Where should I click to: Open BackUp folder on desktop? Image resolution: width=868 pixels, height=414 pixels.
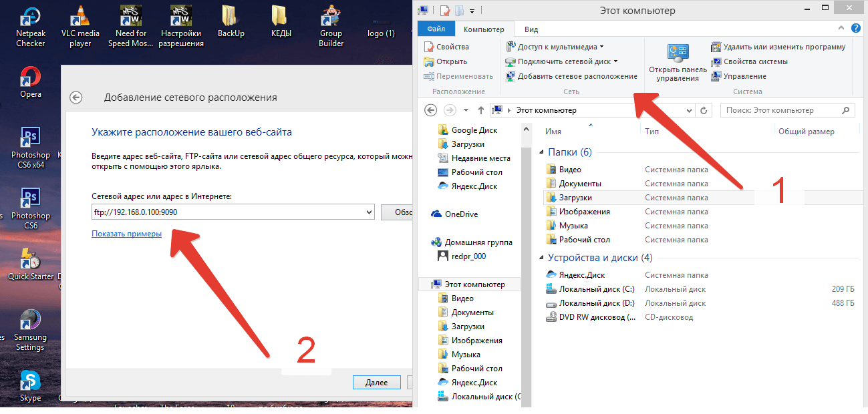tap(231, 22)
